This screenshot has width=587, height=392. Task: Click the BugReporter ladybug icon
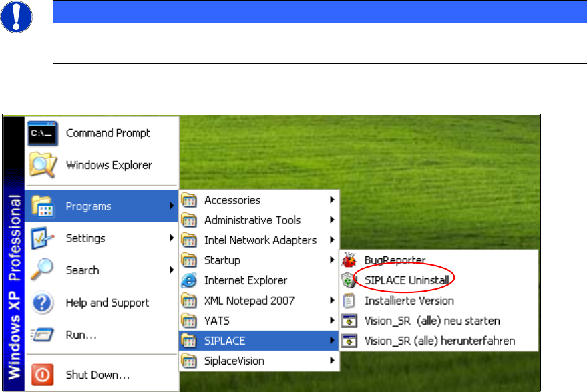(x=349, y=260)
